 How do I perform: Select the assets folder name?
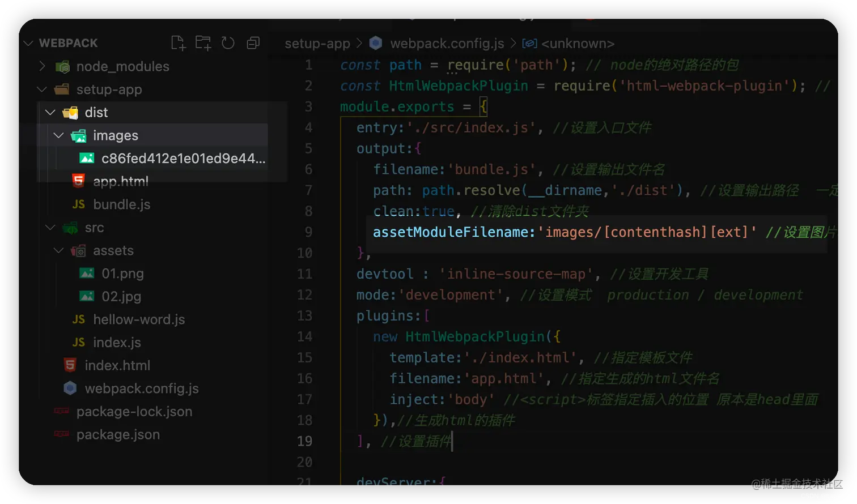tap(113, 250)
